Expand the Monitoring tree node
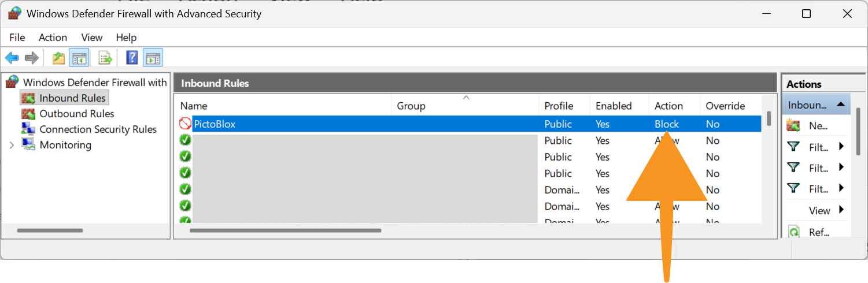The image size is (868, 283). click(x=12, y=145)
